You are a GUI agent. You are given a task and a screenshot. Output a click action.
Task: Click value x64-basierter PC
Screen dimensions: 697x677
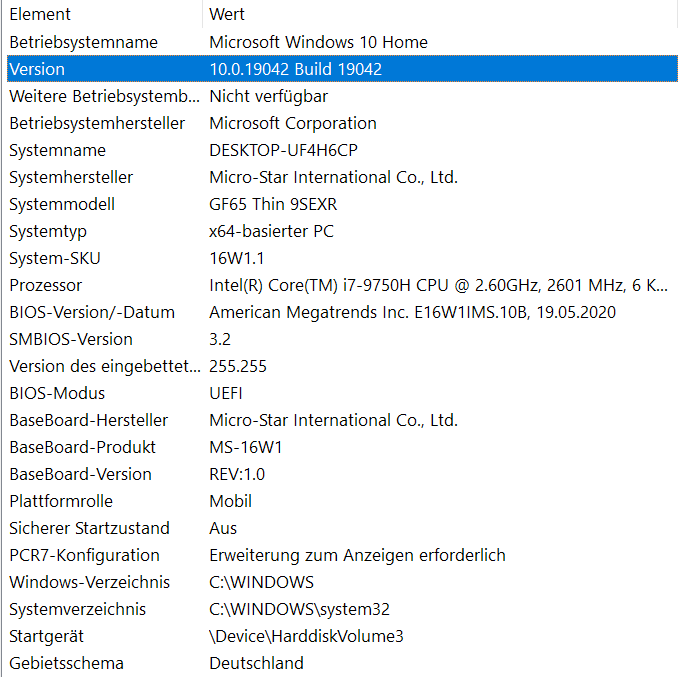click(x=271, y=232)
